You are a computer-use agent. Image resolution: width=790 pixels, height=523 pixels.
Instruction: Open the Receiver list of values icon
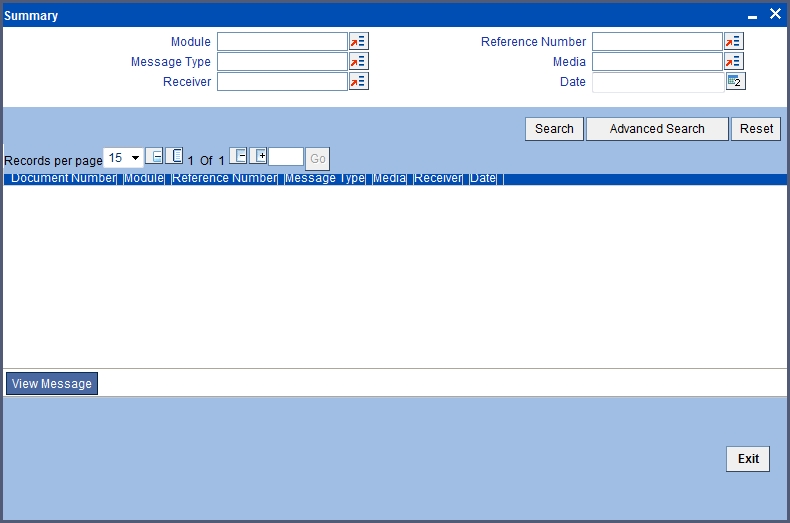[359, 82]
